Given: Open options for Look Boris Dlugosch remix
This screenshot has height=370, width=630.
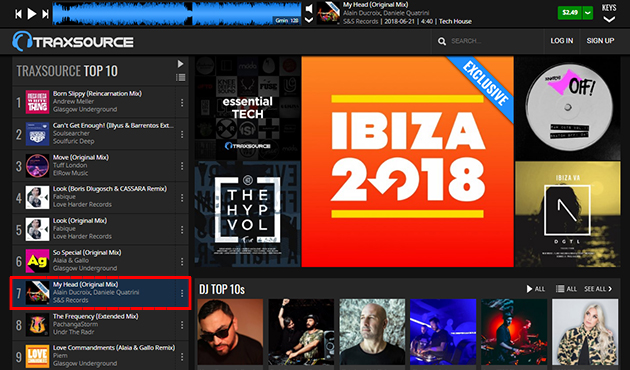Looking at the screenshot, I should 182,198.
